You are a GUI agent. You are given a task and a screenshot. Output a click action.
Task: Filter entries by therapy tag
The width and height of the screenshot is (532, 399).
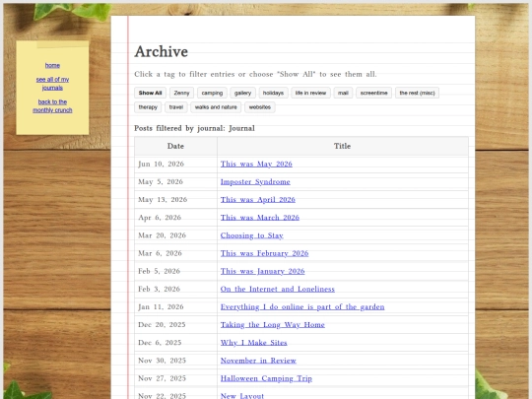pyautogui.click(x=148, y=107)
